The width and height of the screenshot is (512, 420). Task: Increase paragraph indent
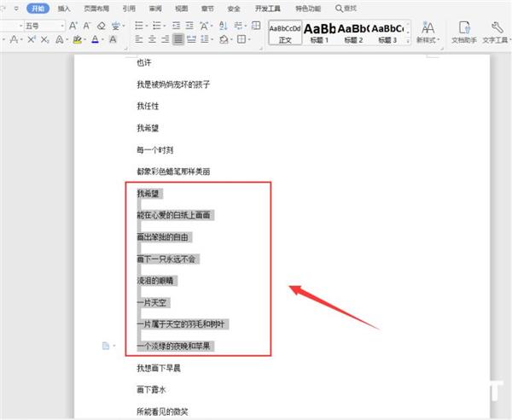(189, 26)
